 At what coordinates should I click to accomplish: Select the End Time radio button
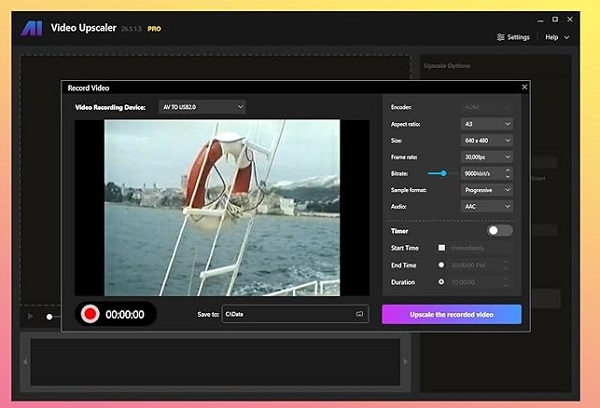pyautogui.click(x=441, y=265)
